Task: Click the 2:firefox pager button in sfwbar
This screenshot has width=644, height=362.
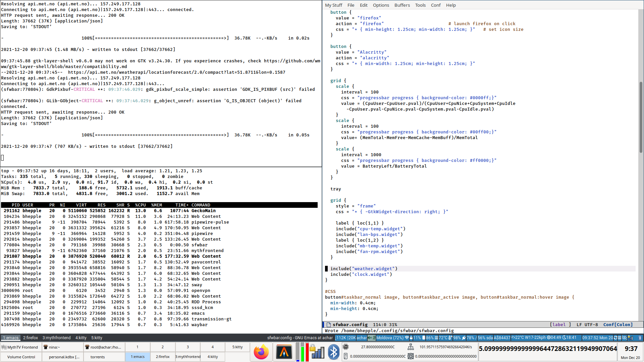Action: point(163,357)
